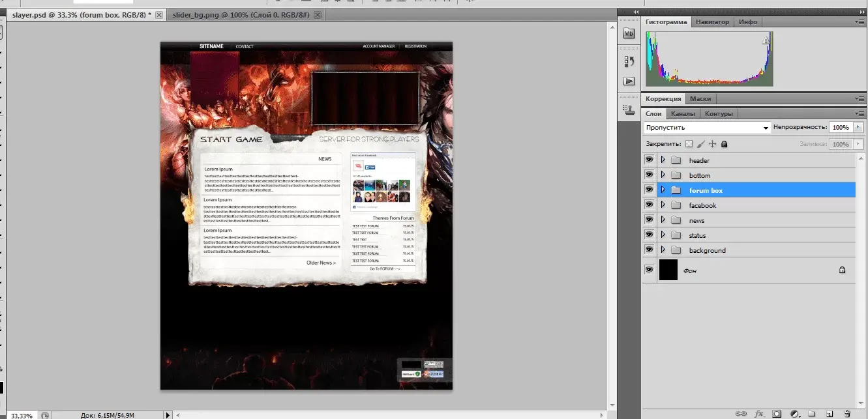
Task: Click the status bar share icon beside zoom
Action: click(x=44, y=415)
